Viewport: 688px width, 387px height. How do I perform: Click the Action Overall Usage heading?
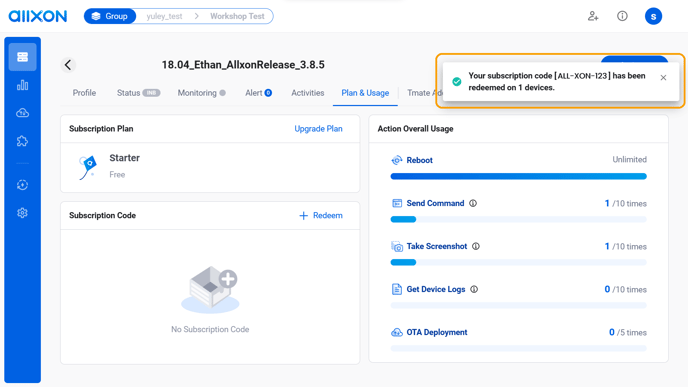click(416, 129)
